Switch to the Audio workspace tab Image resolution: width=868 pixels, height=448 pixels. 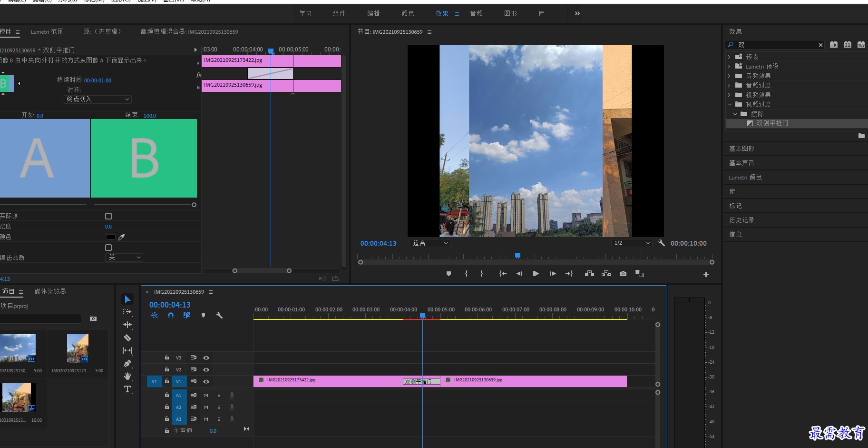476,13
